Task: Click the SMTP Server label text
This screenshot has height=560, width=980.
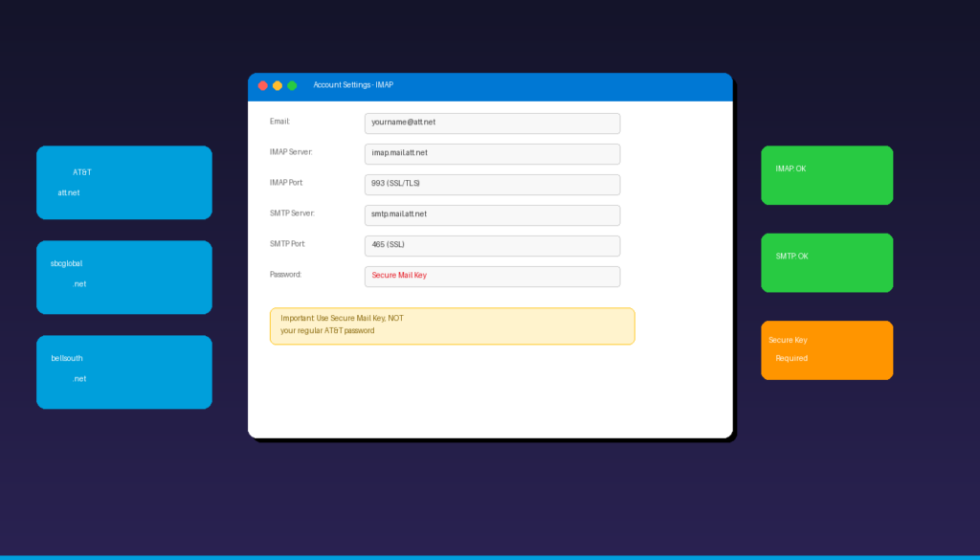Action: point(292,213)
